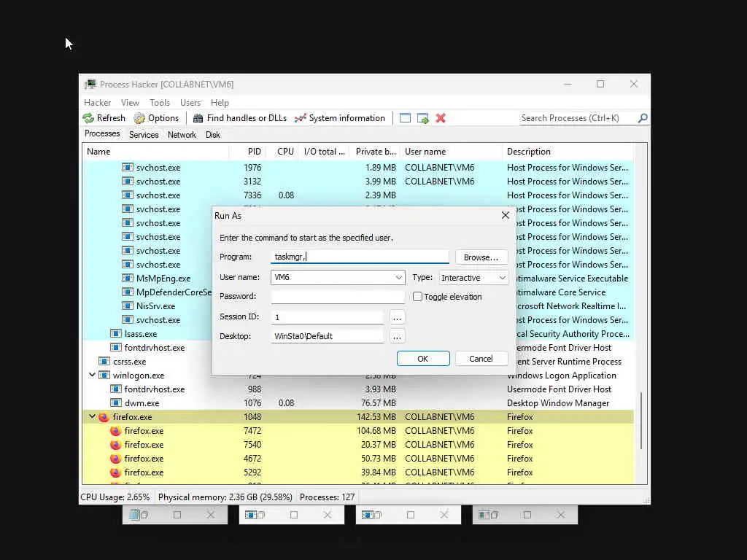Select firefox.exe process with PID 1048
This screenshot has width=747, height=560.
(357, 417)
